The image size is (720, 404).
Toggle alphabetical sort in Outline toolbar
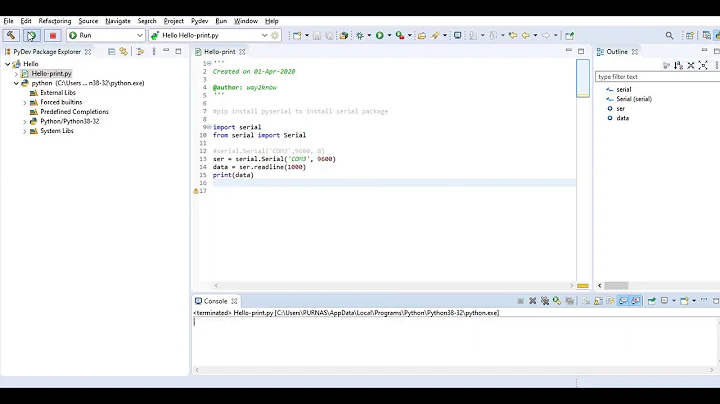point(678,66)
